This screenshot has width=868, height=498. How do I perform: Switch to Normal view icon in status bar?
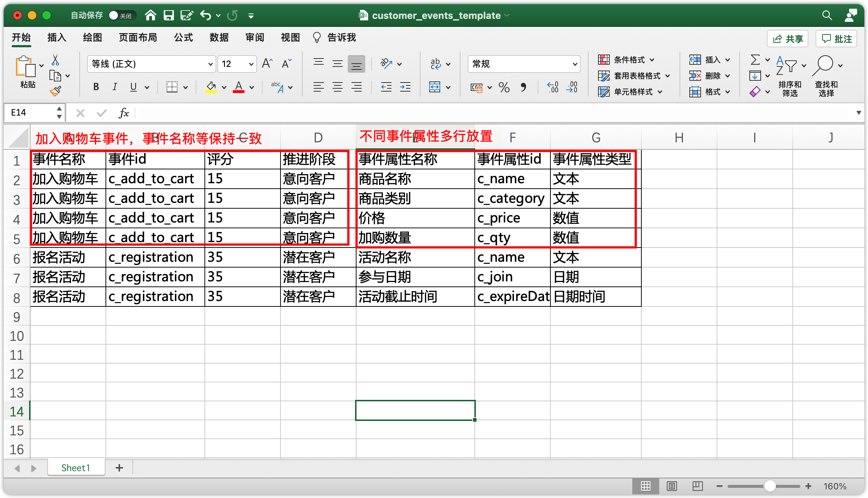pos(646,486)
